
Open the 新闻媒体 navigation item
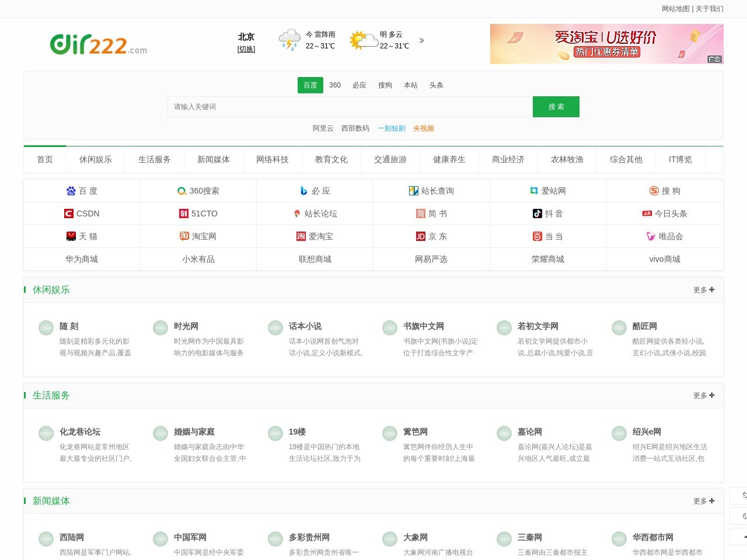214,160
